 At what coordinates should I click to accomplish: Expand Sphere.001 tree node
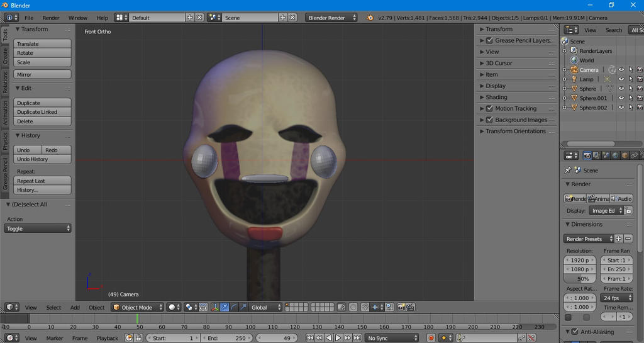(565, 98)
